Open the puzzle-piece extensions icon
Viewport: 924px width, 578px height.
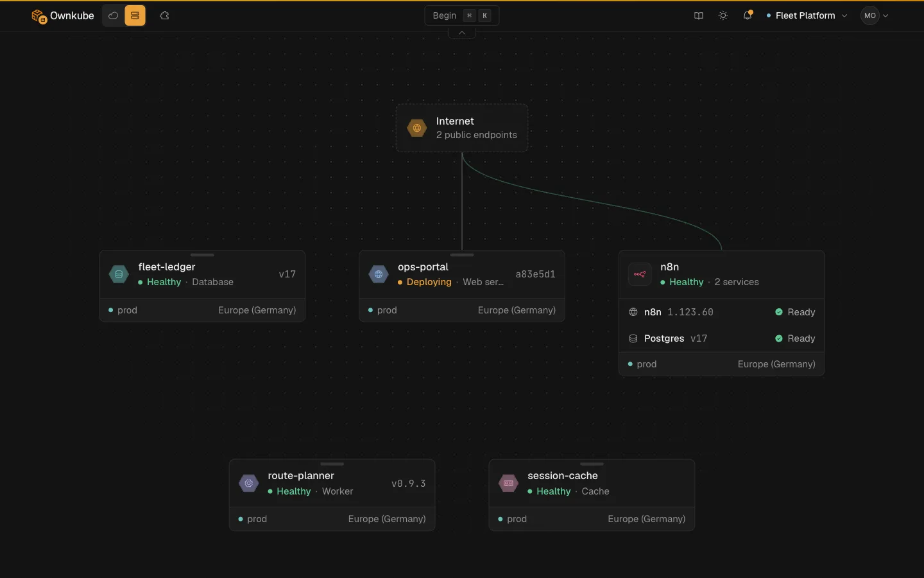(164, 15)
